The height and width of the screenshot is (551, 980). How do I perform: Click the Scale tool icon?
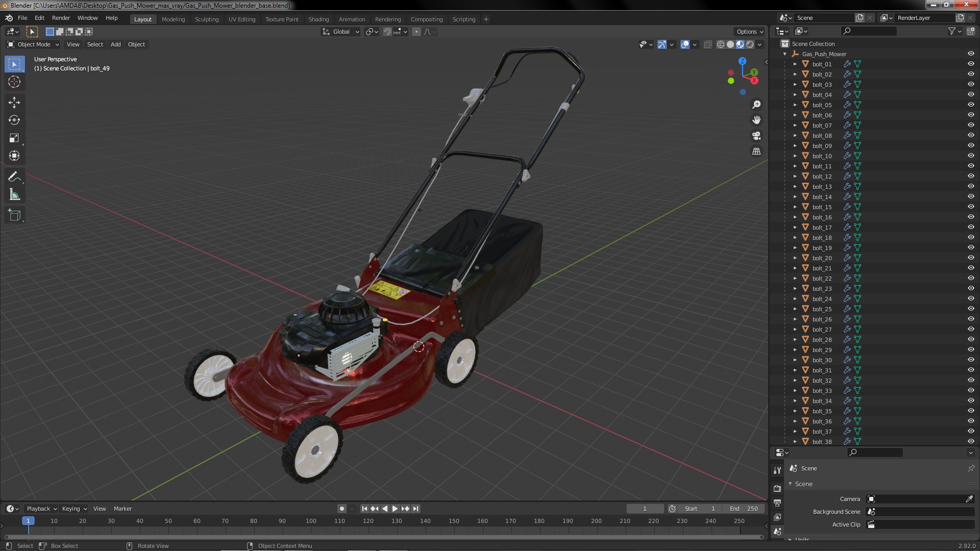click(15, 137)
